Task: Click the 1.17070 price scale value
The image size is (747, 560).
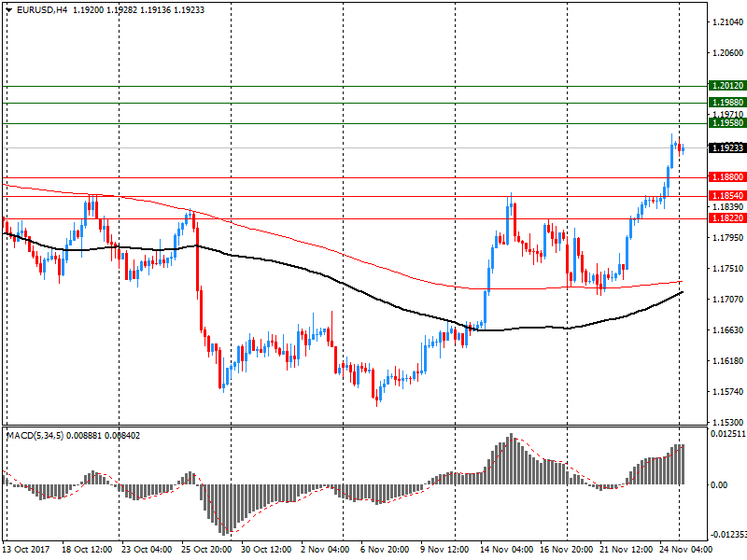Action: coord(728,299)
